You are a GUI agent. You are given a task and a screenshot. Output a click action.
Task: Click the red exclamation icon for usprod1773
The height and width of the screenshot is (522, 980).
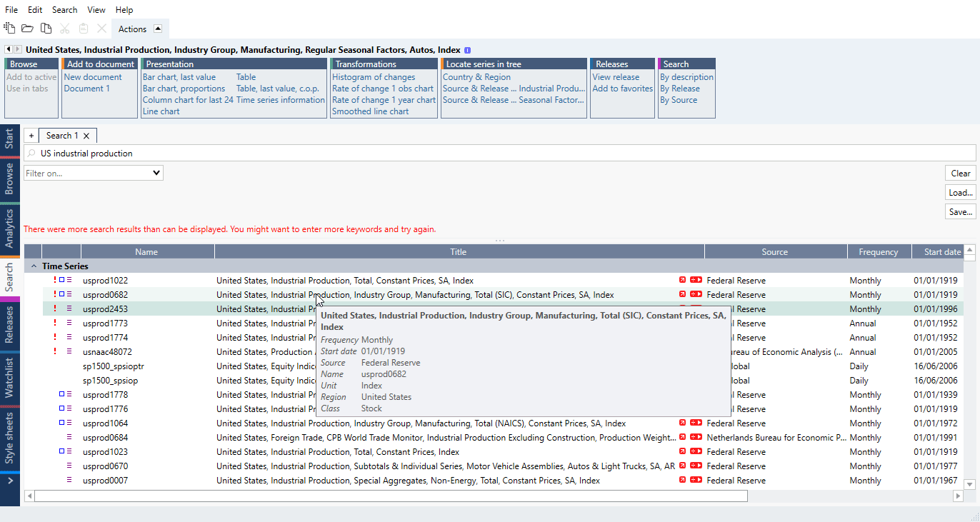pyautogui.click(x=55, y=323)
